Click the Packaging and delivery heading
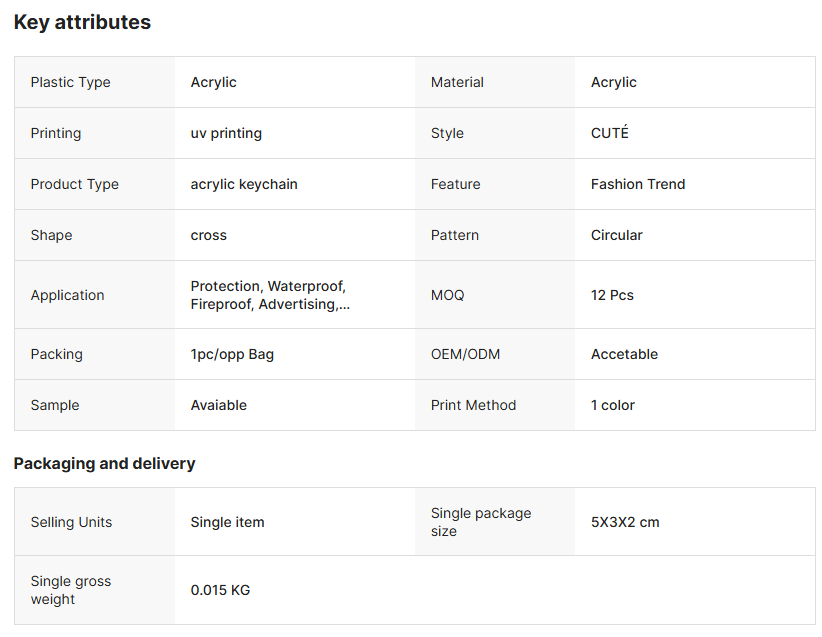The image size is (822, 637). click(104, 463)
